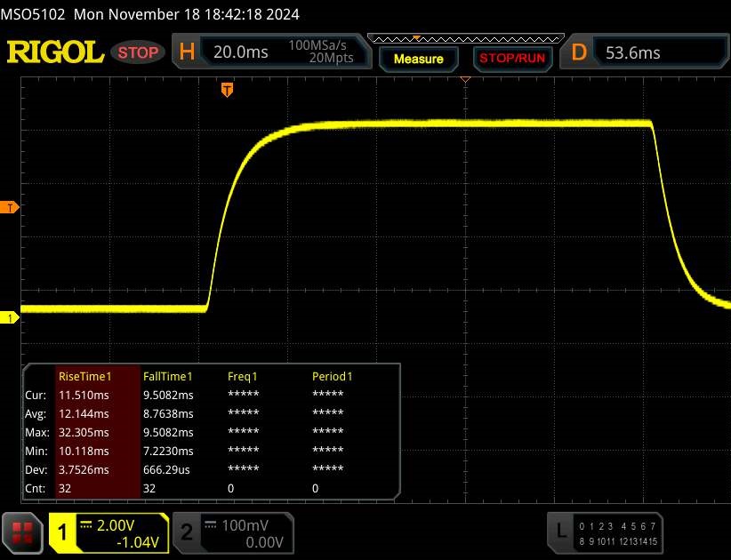Open the 53.6ms delay offset setting

click(x=633, y=52)
